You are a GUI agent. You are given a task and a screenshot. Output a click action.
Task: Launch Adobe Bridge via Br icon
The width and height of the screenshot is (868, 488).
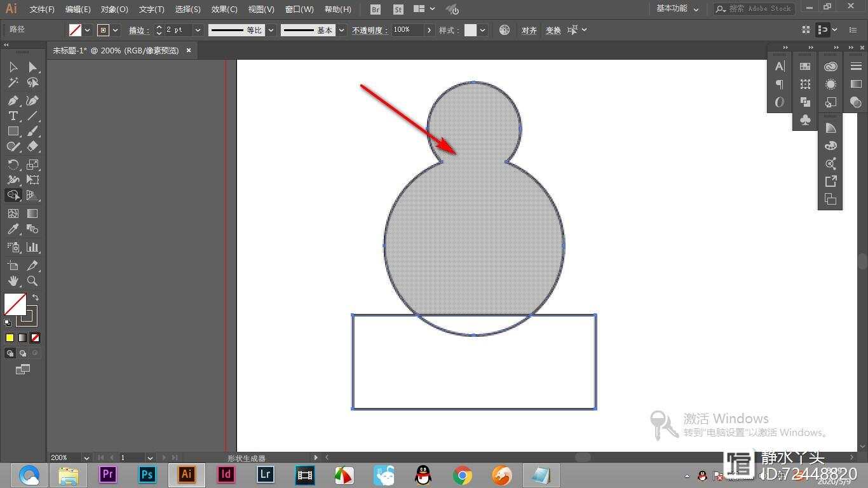376,10
